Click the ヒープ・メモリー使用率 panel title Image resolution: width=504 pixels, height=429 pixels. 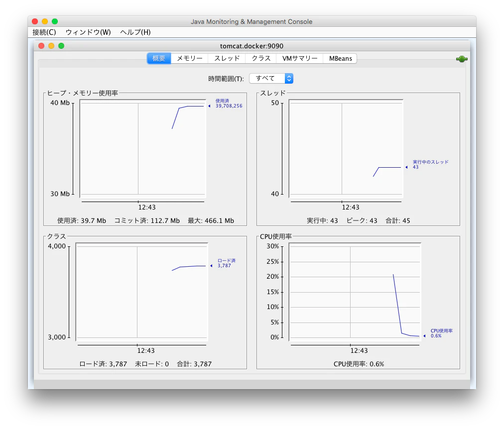coord(83,93)
